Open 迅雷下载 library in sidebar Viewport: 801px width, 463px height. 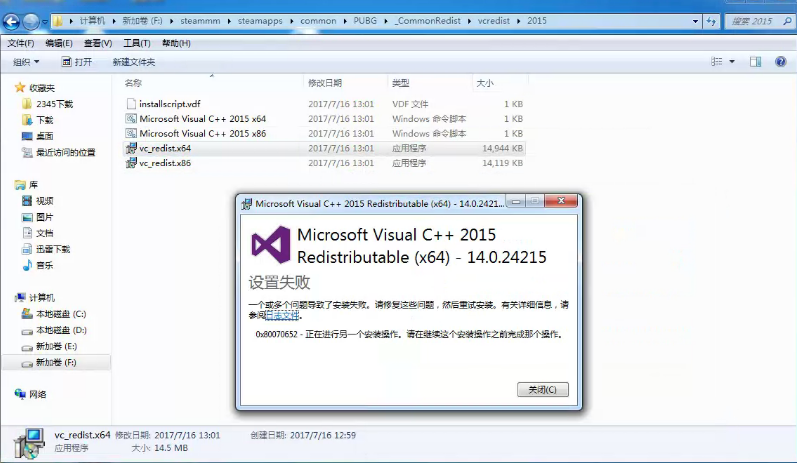click(x=53, y=249)
